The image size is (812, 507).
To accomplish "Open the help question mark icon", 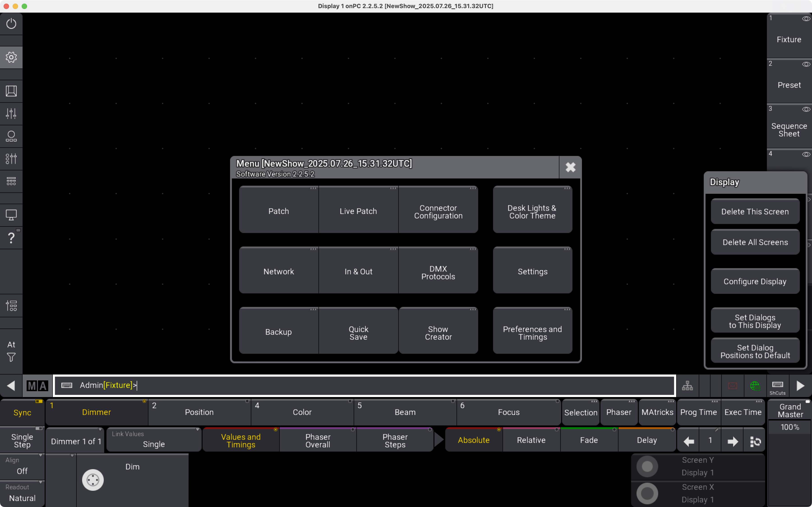I will pyautogui.click(x=11, y=238).
